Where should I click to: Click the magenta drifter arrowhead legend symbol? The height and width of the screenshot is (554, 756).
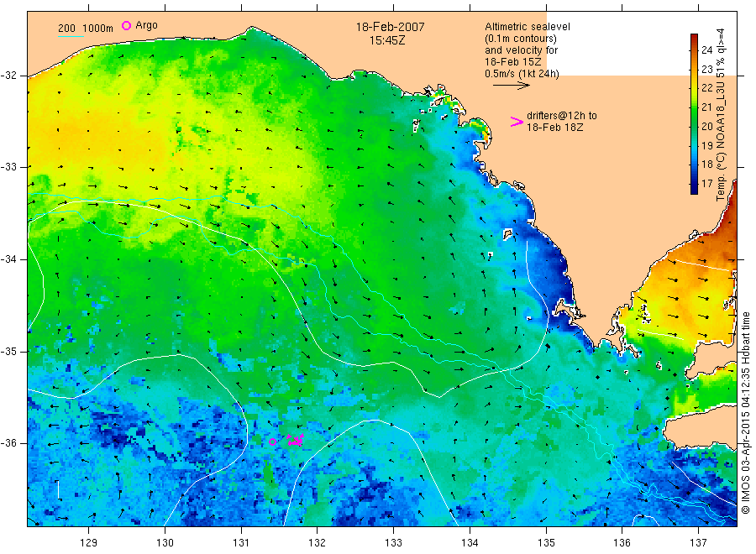(517, 122)
